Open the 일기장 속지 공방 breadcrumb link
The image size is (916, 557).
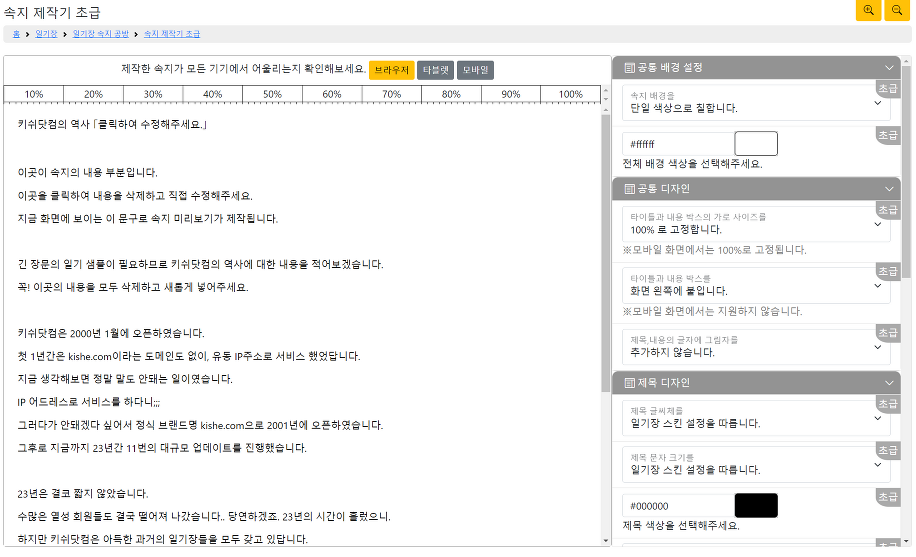(x=101, y=34)
